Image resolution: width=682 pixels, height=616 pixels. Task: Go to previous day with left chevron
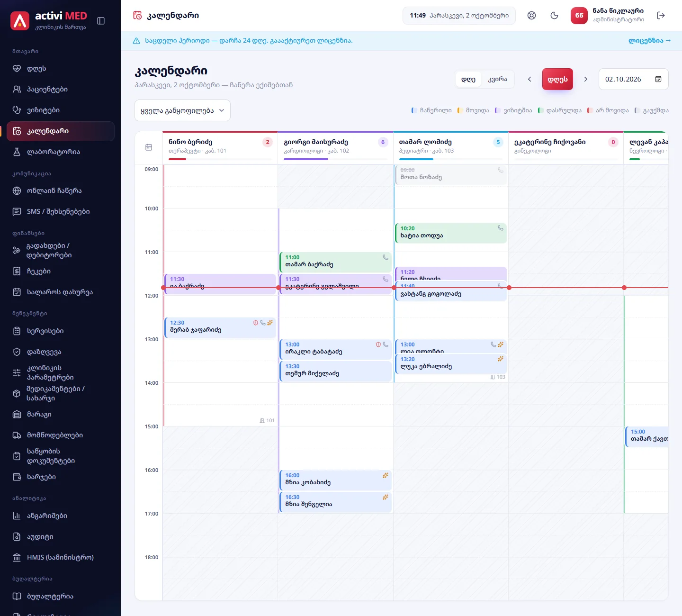pyautogui.click(x=529, y=79)
